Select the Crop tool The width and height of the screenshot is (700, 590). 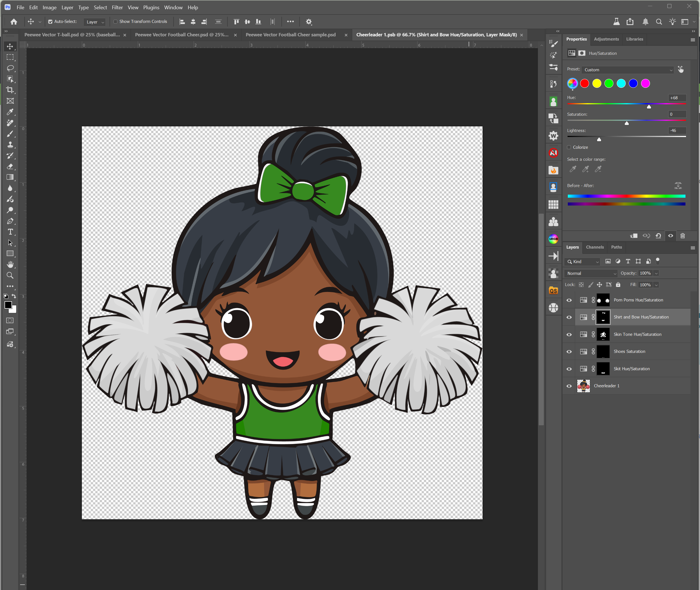[10, 90]
